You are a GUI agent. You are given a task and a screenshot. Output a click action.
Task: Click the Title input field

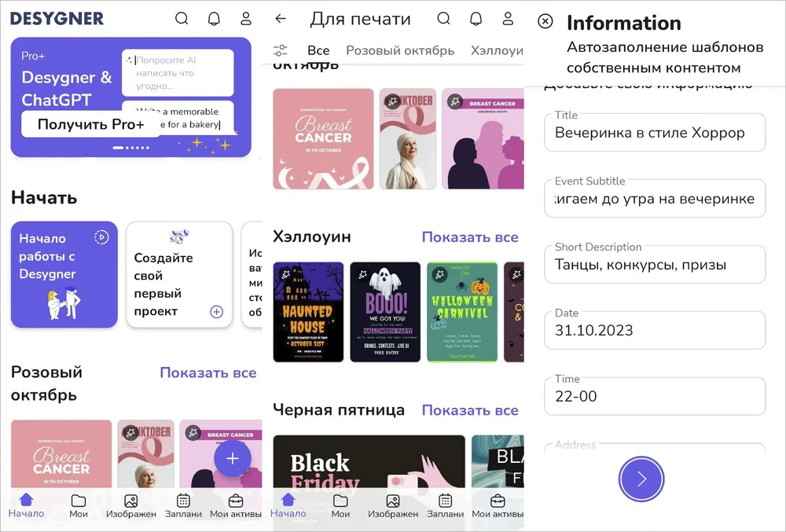654,133
